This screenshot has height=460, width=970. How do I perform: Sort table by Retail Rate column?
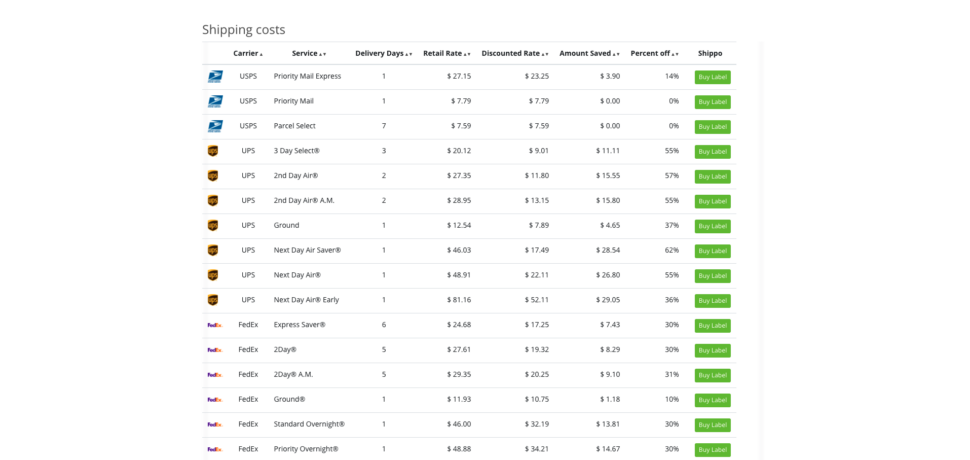(x=447, y=53)
